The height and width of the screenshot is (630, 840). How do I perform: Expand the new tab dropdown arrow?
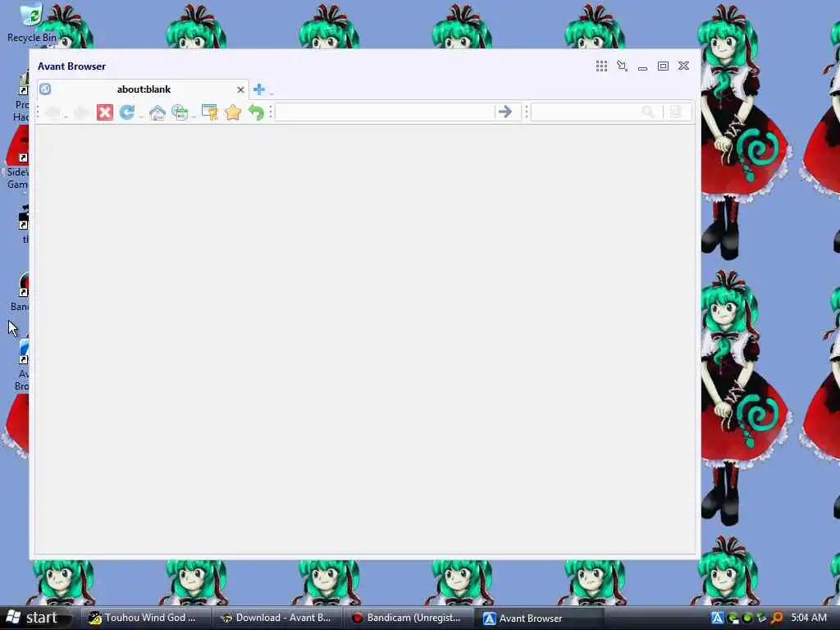[271, 93]
